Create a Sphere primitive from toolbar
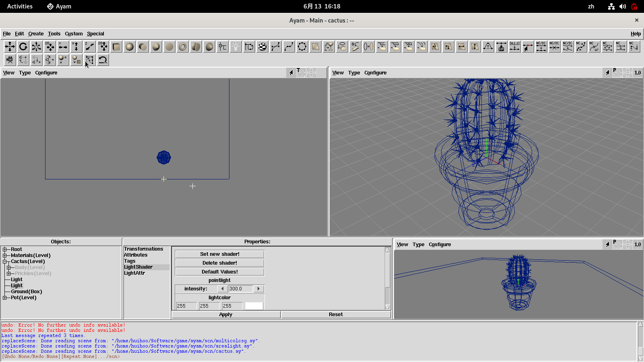Image resolution: width=644 pixels, height=362 pixels. click(x=130, y=47)
